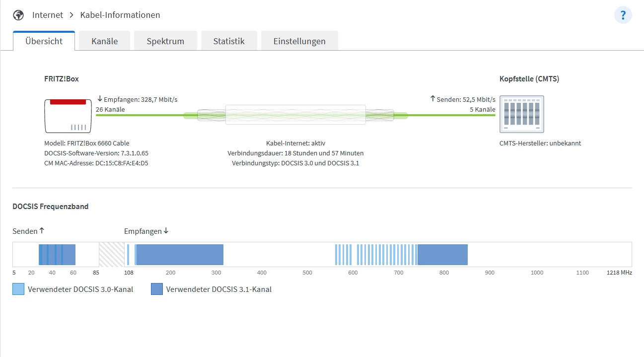Click the DOCSIS 3.0 legend swatch

18,289
